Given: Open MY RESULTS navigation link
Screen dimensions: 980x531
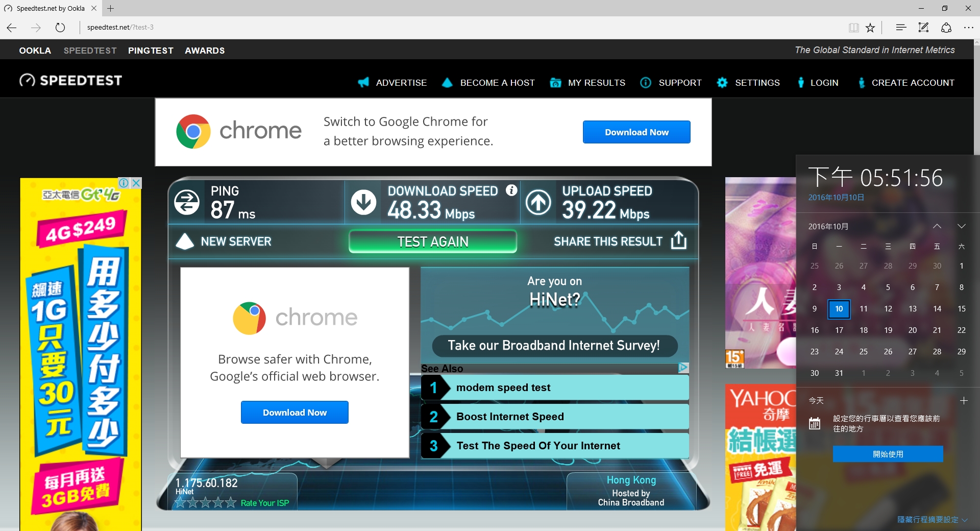Looking at the screenshot, I should [597, 83].
